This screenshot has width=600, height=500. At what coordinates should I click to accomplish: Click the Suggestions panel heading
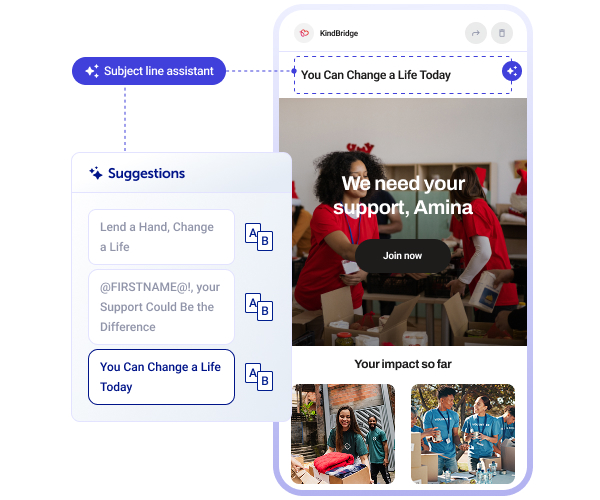coord(146,173)
